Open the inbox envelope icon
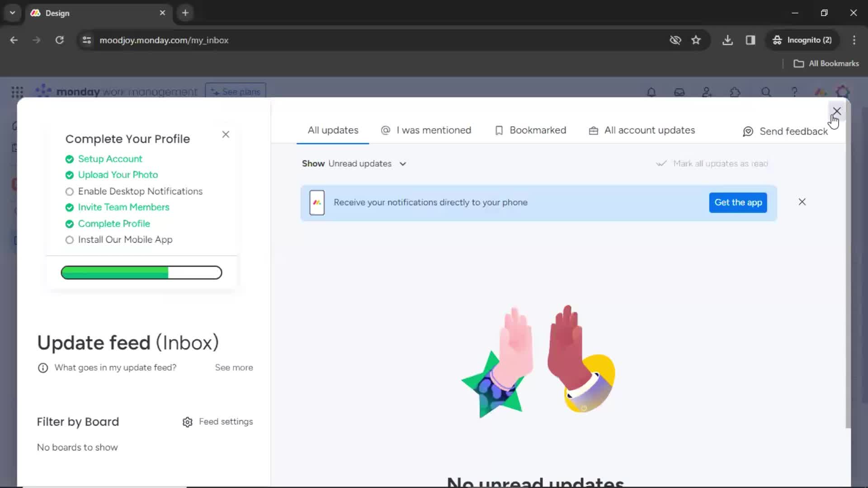The image size is (868, 488). (679, 92)
